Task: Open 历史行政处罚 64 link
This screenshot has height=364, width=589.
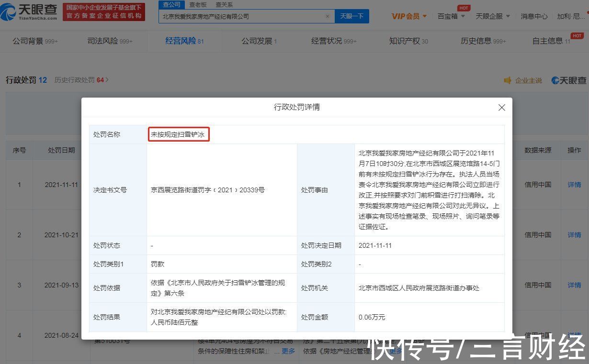Action: tap(81, 80)
